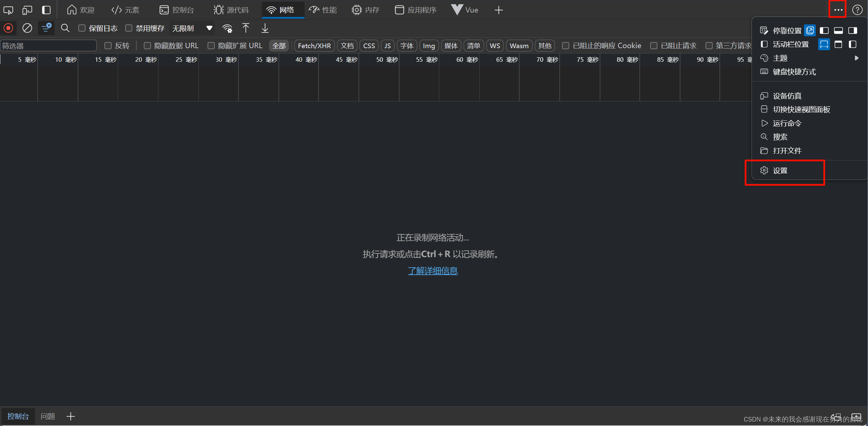Filter requests by Fetch/XHR
The width and height of the screenshot is (868, 426).
(x=314, y=45)
